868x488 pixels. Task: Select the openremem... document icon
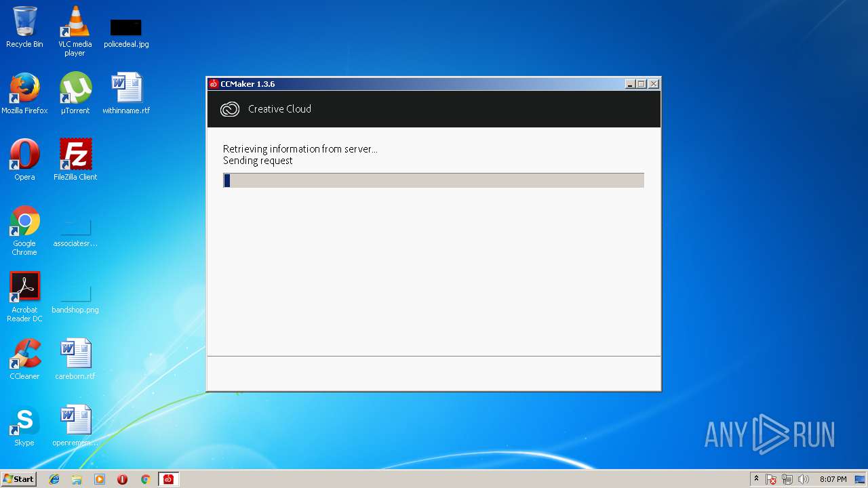[75, 426]
